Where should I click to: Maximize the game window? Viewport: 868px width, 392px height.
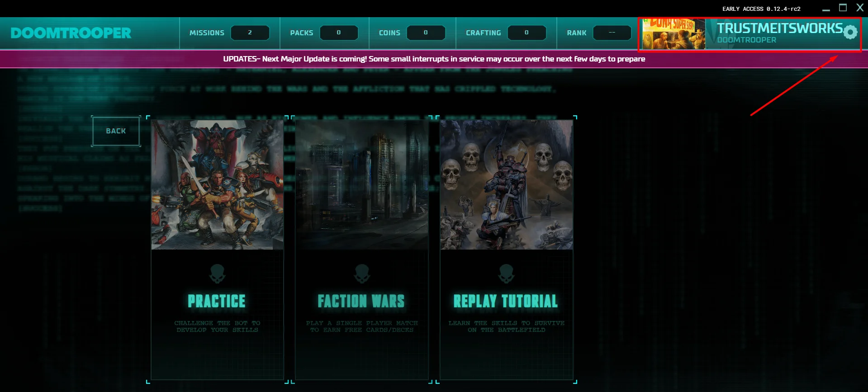click(843, 8)
